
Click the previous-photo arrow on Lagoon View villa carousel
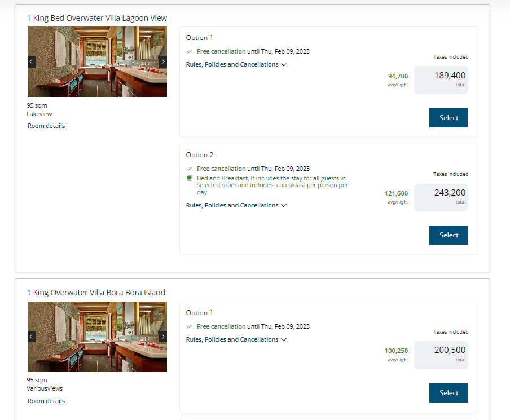click(31, 61)
